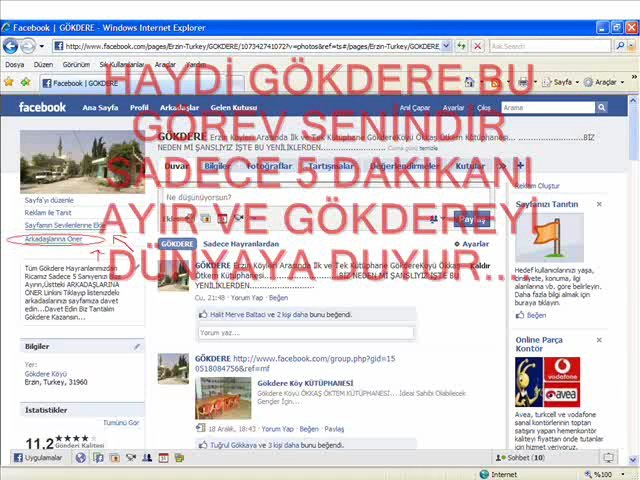Click the pencil edit icon in Bilgiler box
640x480 pixels.
(x=137, y=347)
